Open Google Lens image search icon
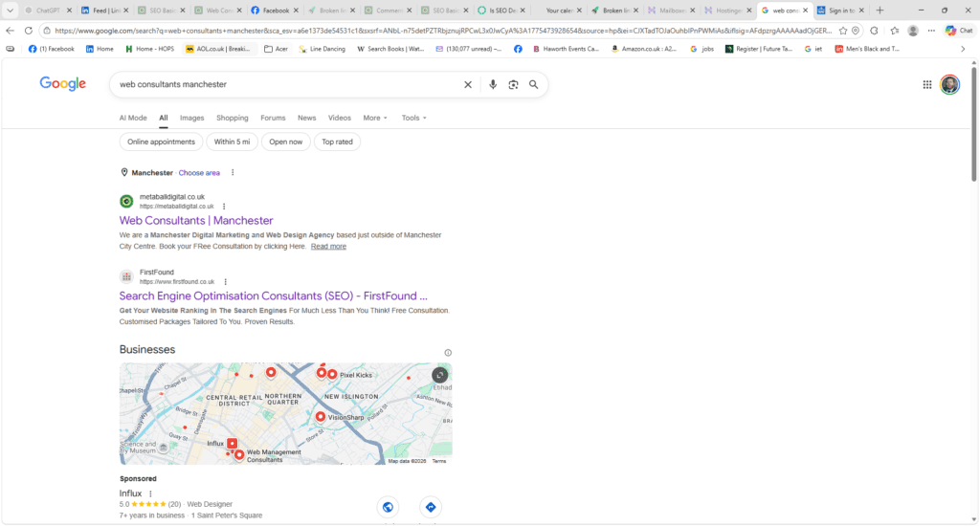 click(x=513, y=84)
